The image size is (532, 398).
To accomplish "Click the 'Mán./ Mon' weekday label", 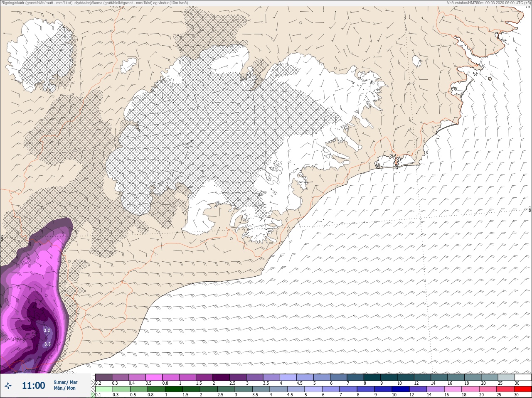I will pyautogui.click(x=64, y=388).
